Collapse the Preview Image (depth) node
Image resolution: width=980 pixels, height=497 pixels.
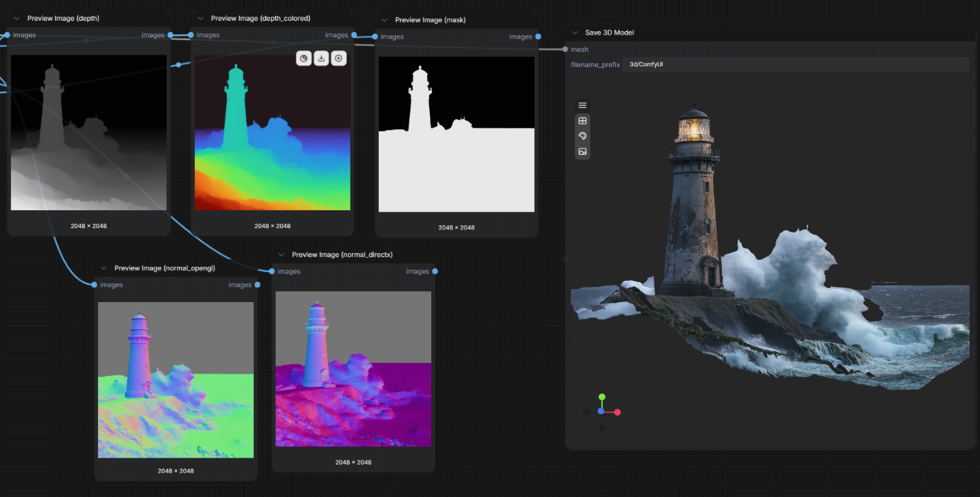tap(17, 19)
